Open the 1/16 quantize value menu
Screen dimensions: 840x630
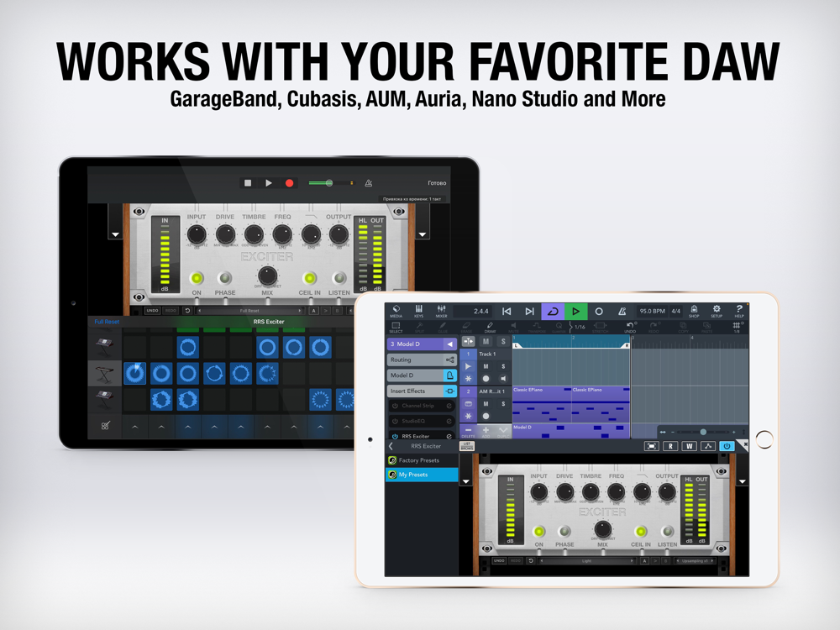(x=579, y=327)
